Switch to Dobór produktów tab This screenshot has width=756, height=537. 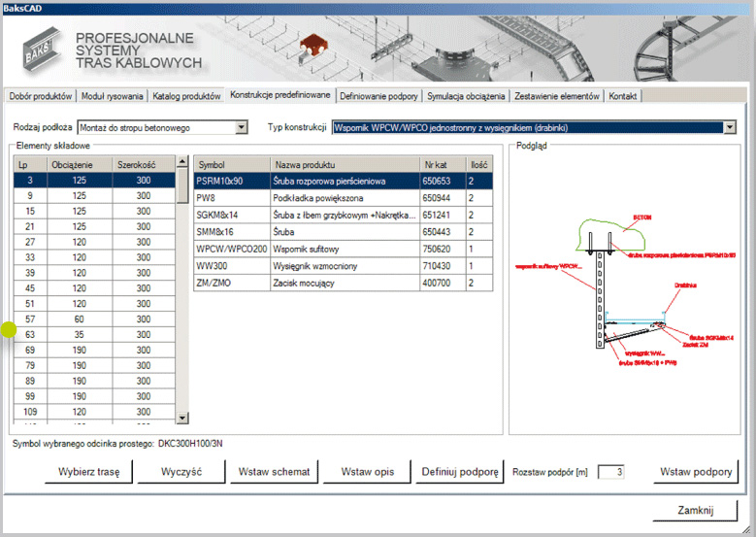point(41,96)
